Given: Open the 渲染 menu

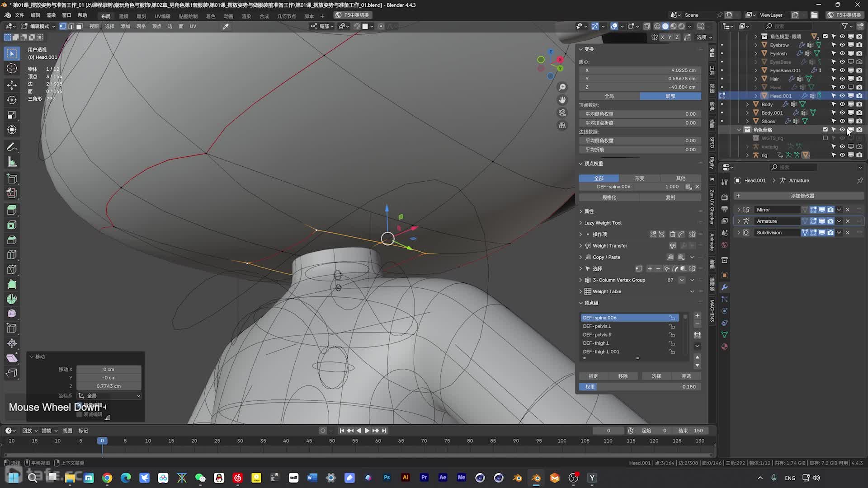Looking at the screenshot, I should click(x=51, y=15).
